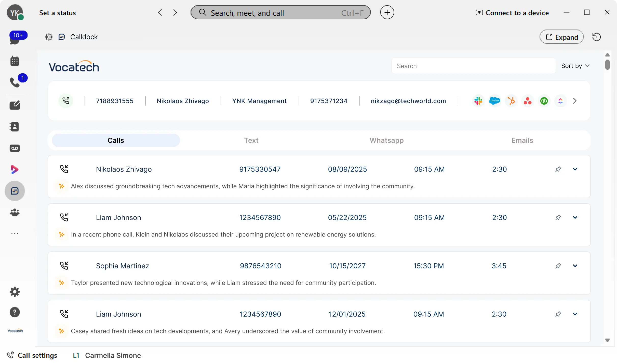Switch to the Emails tab
The width and height of the screenshot is (617, 364).
pyautogui.click(x=522, y=140)
